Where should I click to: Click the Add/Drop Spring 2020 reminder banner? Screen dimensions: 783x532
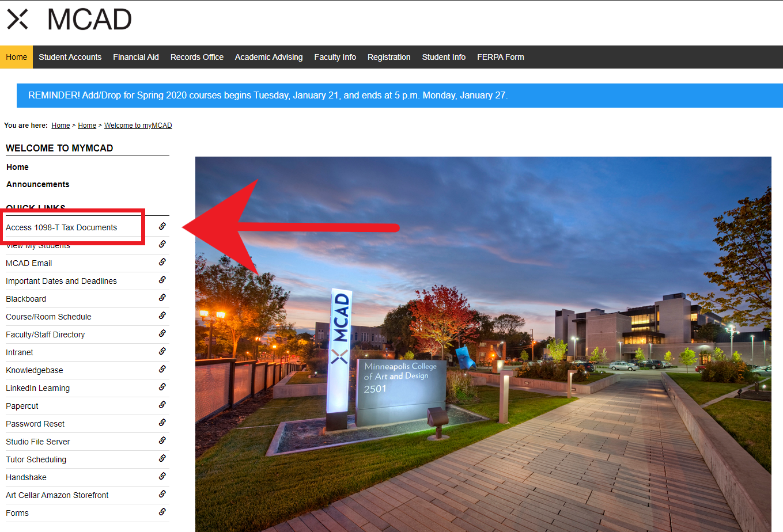click(400, 96)
